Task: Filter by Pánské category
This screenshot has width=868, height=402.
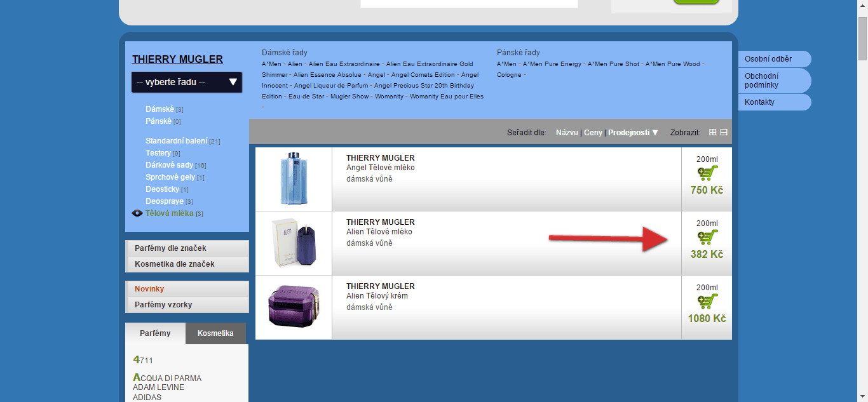Action: pyautogui.click(x=158, y=121)
